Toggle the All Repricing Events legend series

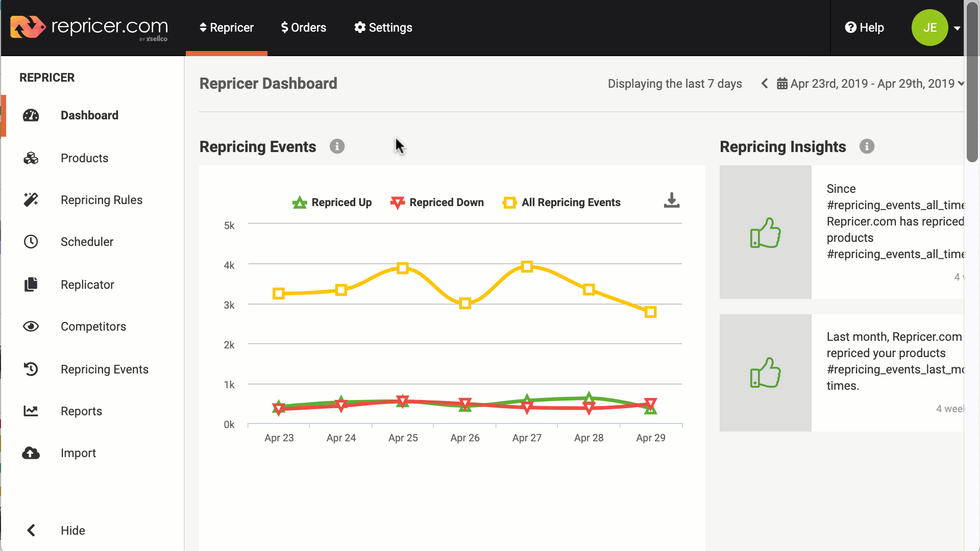561,203
